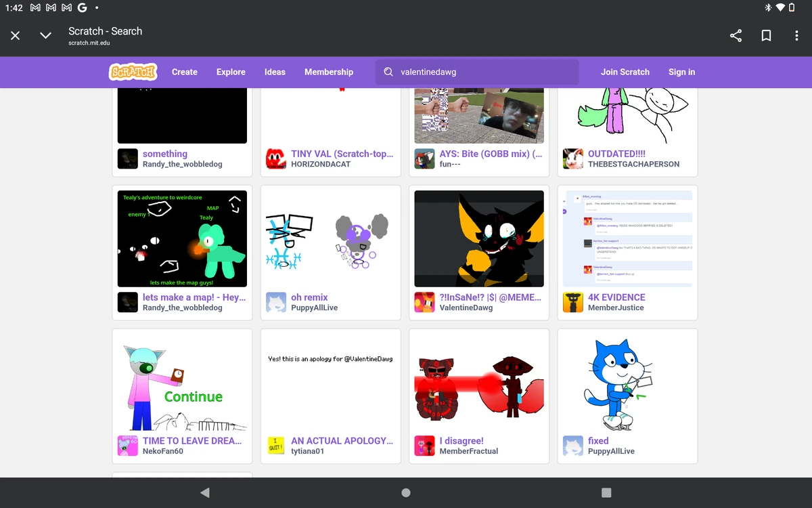The image size is (812, 508).
Task: Click the magnifier icon in the search bar
Action: [x=388, y=72]
